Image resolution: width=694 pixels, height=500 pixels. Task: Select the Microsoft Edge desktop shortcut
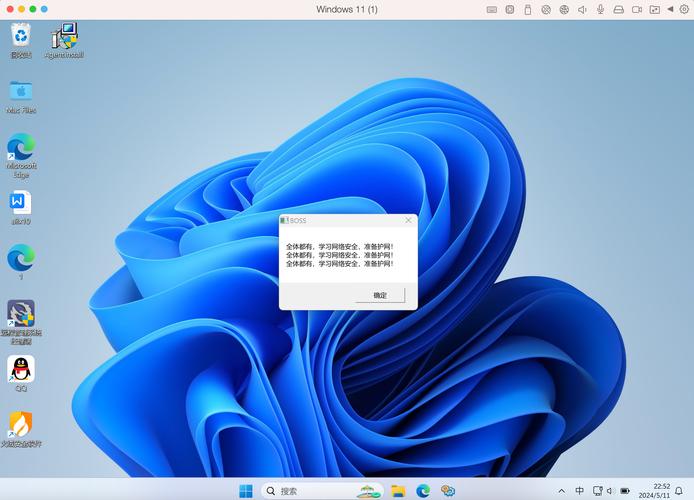(x=21, y=156)
